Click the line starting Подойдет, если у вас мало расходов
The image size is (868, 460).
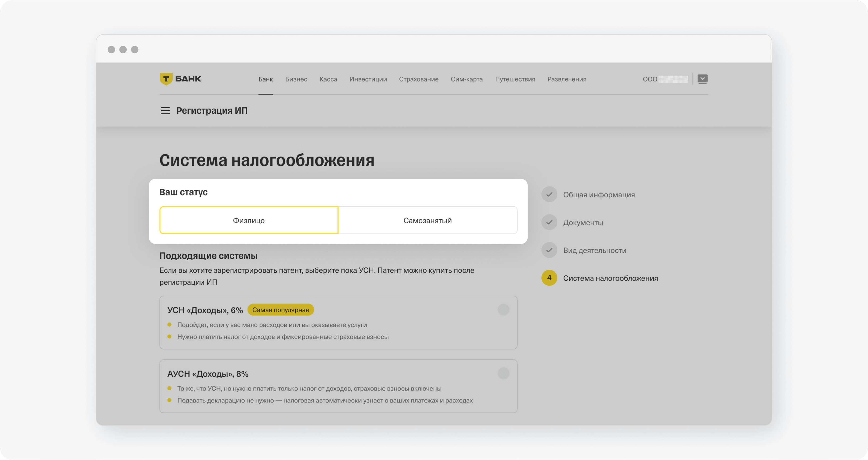point(272,325)
